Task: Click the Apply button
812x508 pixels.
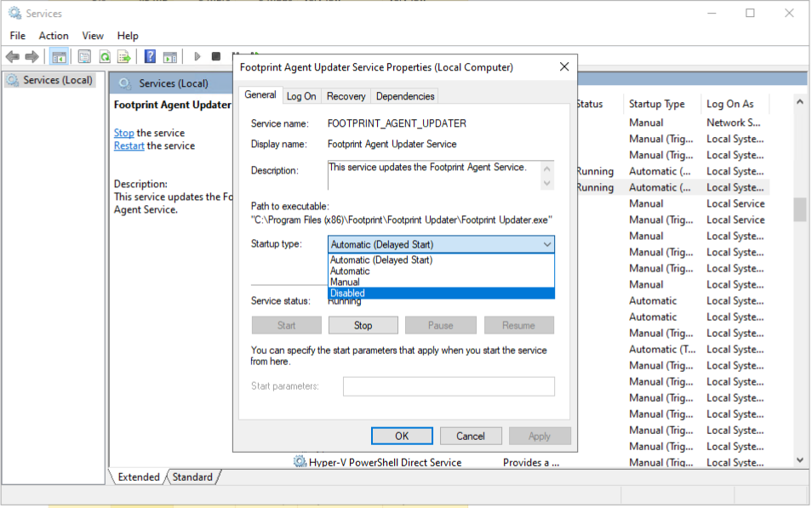Action: [x=539, y=436]
